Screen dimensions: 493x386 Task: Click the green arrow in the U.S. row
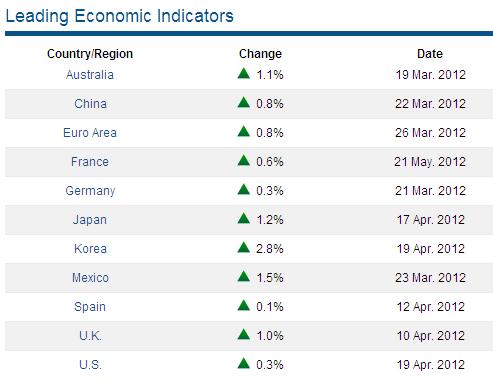click(244, 363)
